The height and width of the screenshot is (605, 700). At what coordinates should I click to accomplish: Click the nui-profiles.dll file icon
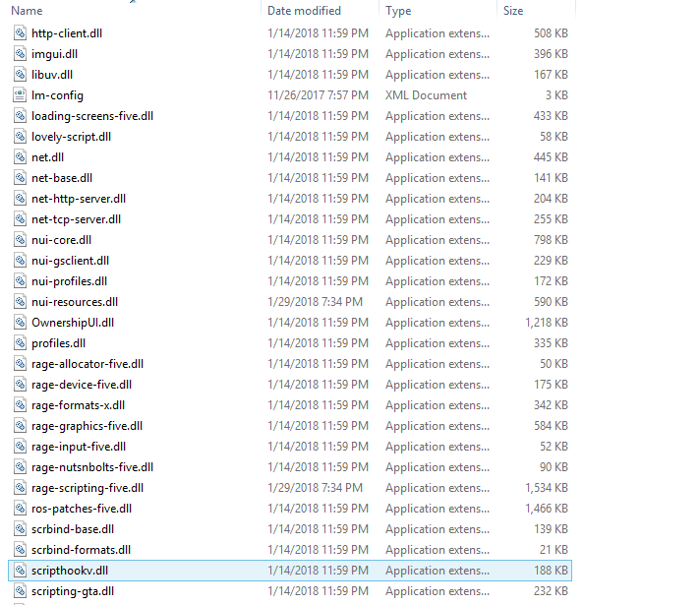tap(20, 281)
